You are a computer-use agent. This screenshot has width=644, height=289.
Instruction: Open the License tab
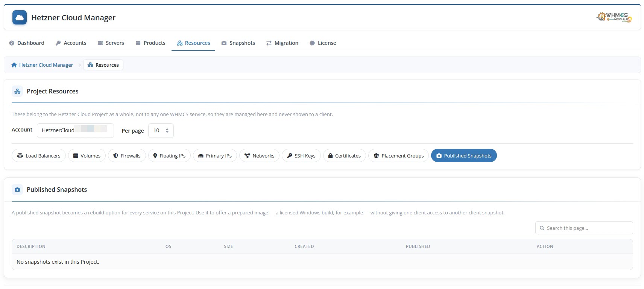323,43
